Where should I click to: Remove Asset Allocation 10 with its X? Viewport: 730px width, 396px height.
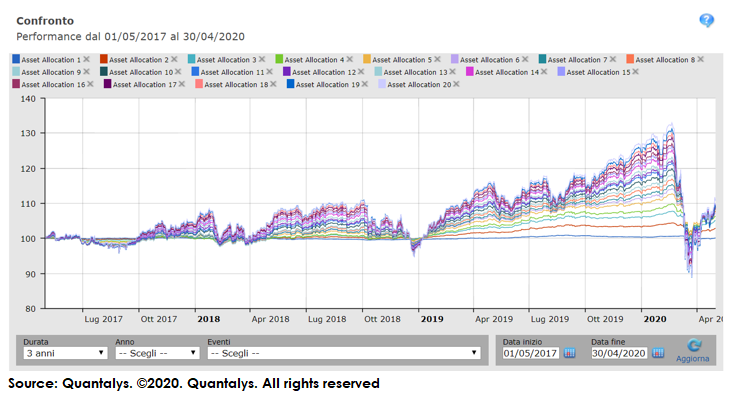coord(178,72)
